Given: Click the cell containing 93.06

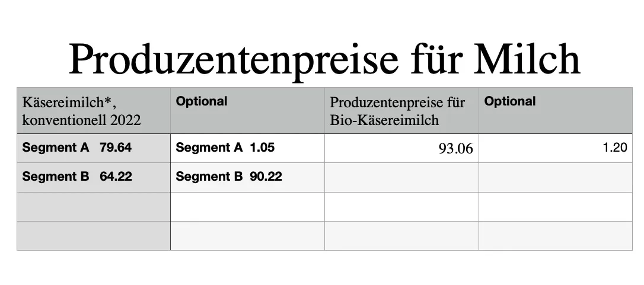Looking at the screenshot, I should tap(401, 148).
